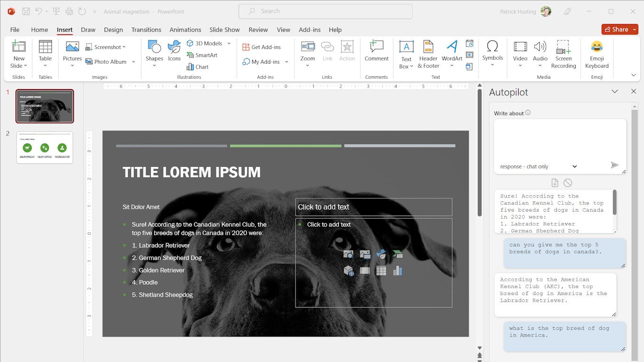Expand the Photo Album dropdown arrow
The width and height of the screenshot is (644, 362).
click(x=133, y=62)
